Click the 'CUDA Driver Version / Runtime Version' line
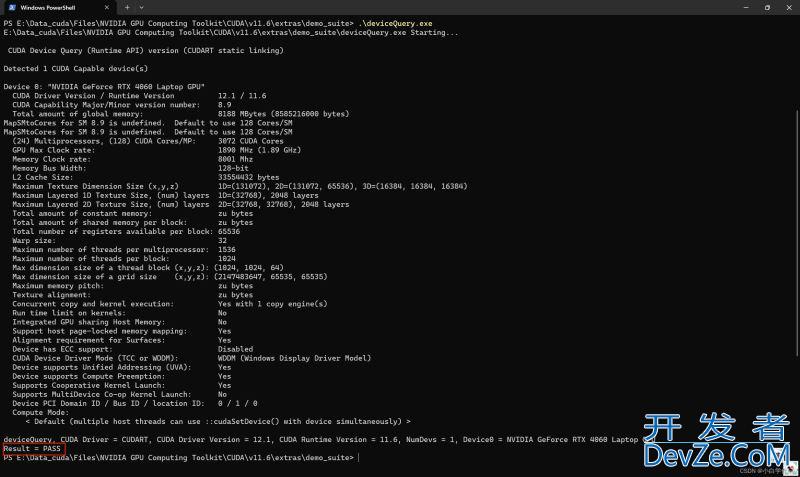Image resolution: width=800 pixels, height=477 pixels. click(139, 96)
